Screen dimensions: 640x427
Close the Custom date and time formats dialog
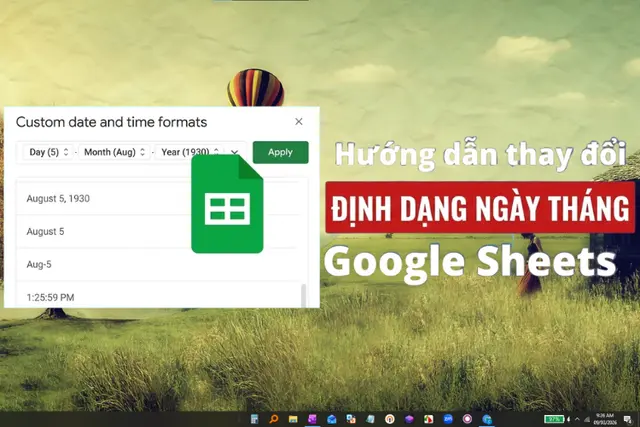(x=299, y=122)
